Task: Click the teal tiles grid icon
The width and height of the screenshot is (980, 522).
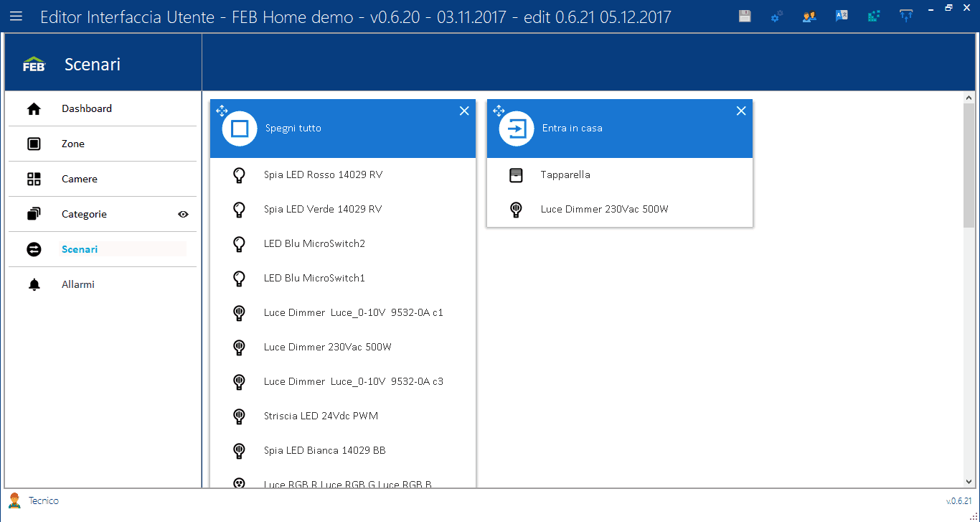Action: click(874, 16)
